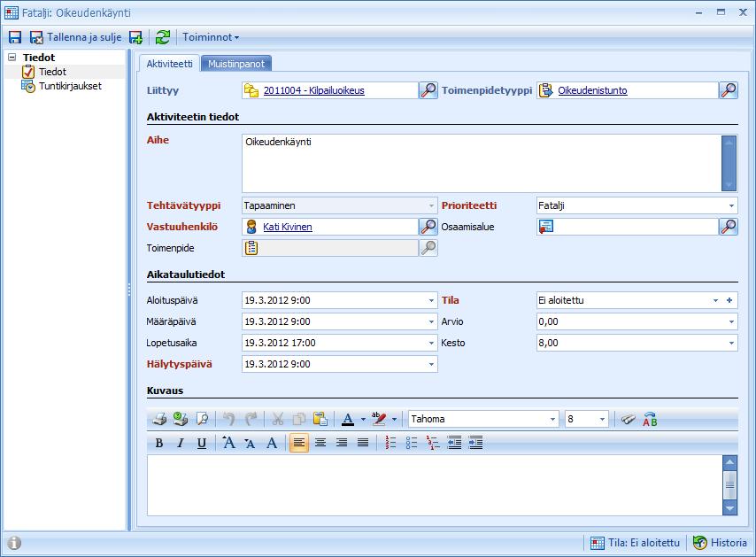
Task: Click the Historia button in status bar
Action: tap(721, 543)
